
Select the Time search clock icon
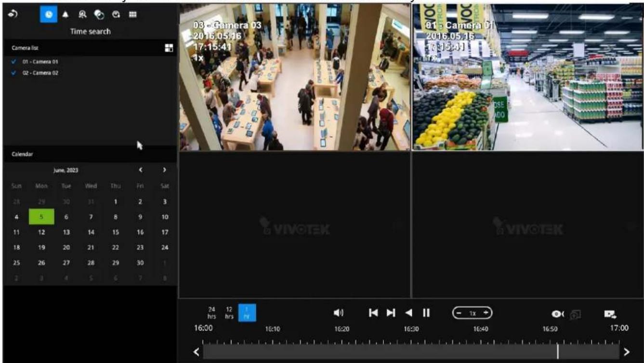click(x=48, y=15)
